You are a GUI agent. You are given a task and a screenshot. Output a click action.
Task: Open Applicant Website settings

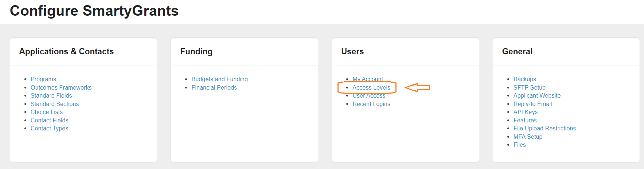[x=537, y=95]
